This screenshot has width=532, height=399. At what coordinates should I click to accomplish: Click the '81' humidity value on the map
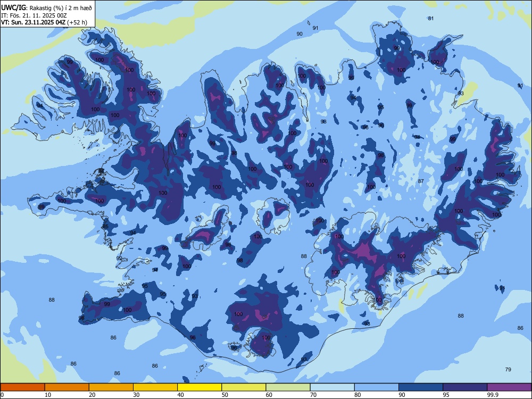click(x=431, y=18)
